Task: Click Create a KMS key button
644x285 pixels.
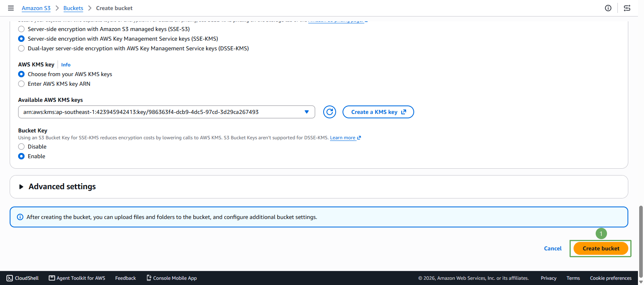Action: [x=378, y=112]
